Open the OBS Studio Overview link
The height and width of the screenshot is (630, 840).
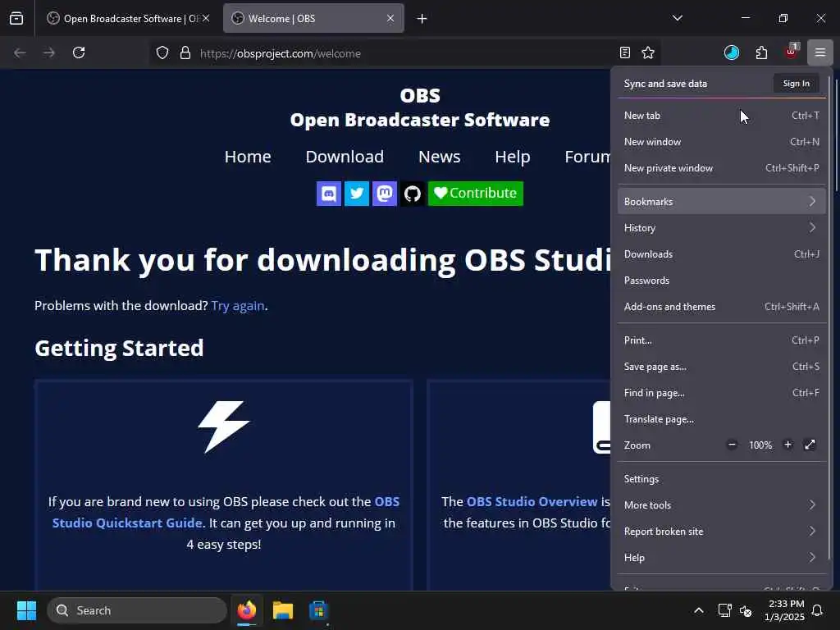(x=532, y=501)
